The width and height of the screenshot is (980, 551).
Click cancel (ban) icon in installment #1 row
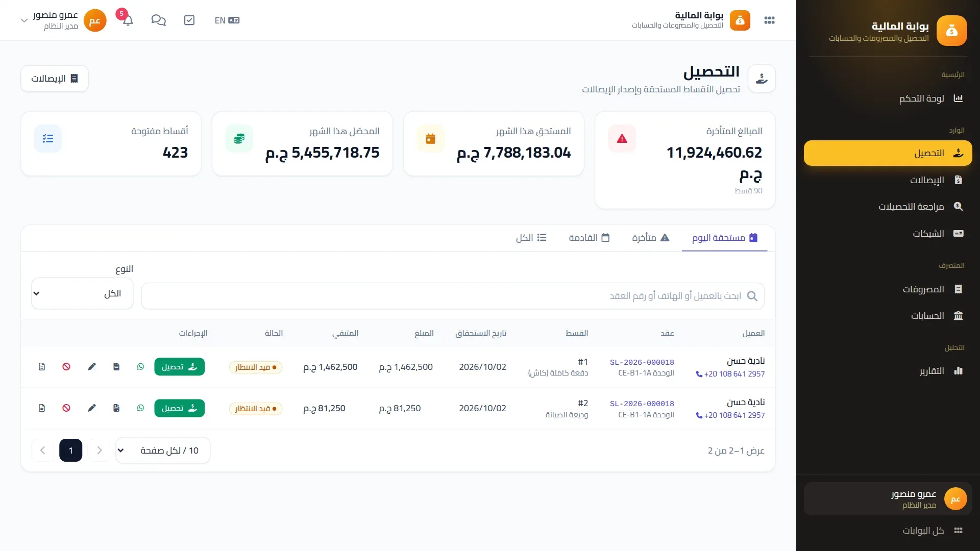(66, 367)
